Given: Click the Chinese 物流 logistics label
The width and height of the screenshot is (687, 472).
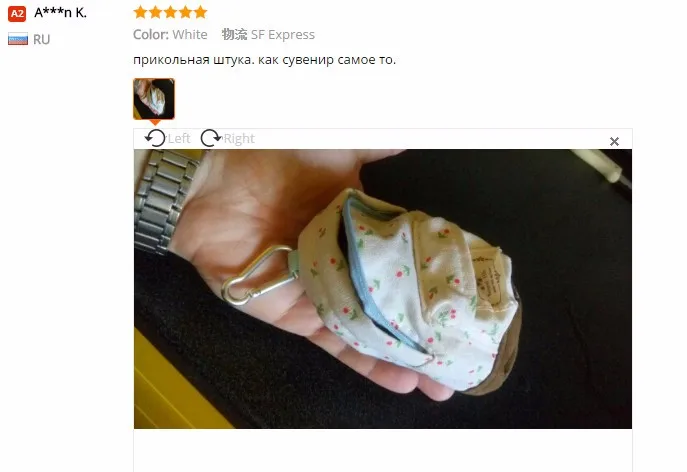Looking at the screenshot, I should (234, 34).
